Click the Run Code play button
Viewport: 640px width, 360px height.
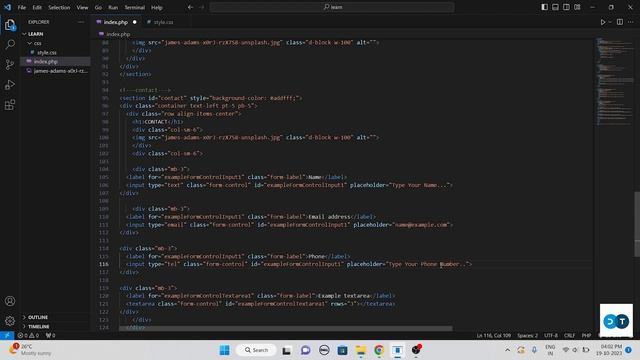click(x=603, y=22)
